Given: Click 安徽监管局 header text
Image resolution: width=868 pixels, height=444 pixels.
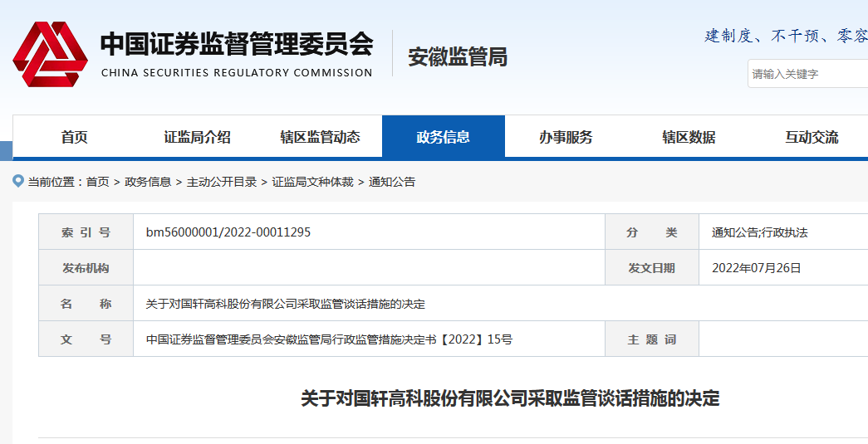Looking at the screenshot, I should click(x=458, y=57).
